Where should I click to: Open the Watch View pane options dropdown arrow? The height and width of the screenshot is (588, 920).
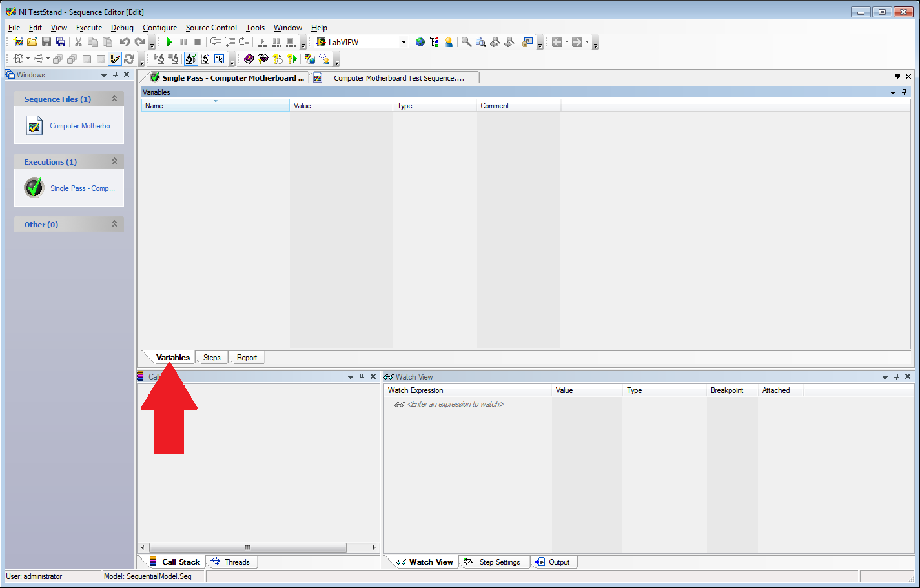click(885, 377)
